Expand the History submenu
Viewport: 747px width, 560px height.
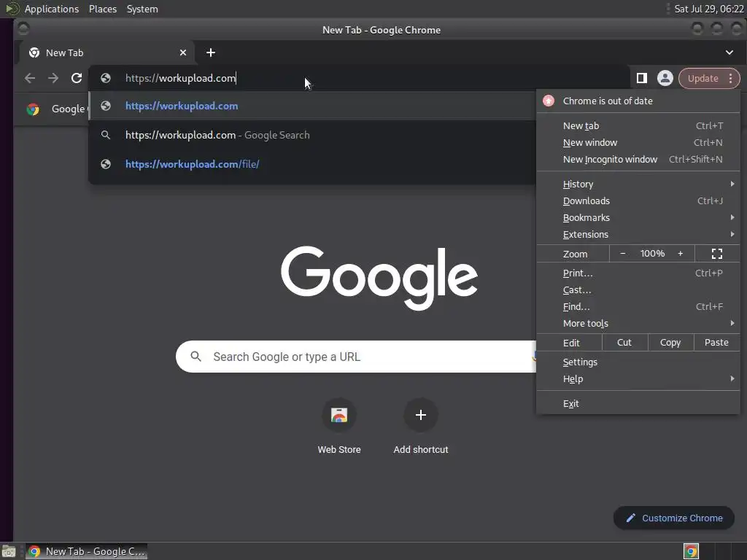pos(638,184)
